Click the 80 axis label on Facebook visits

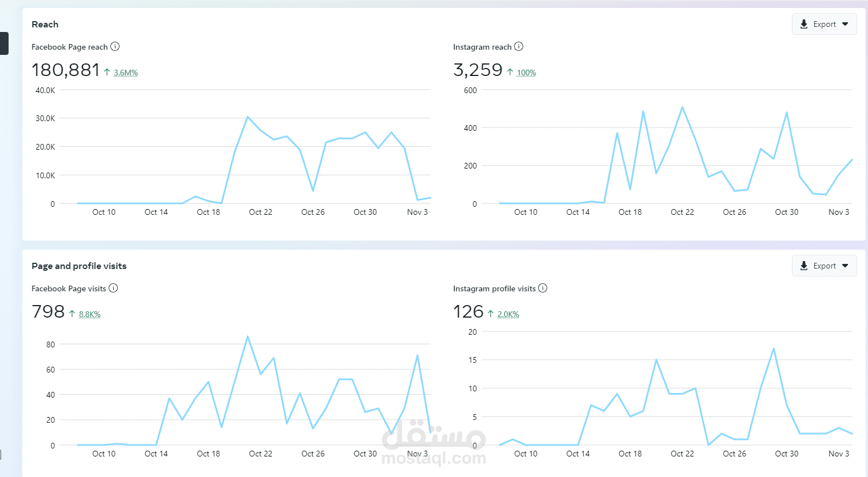51,344
